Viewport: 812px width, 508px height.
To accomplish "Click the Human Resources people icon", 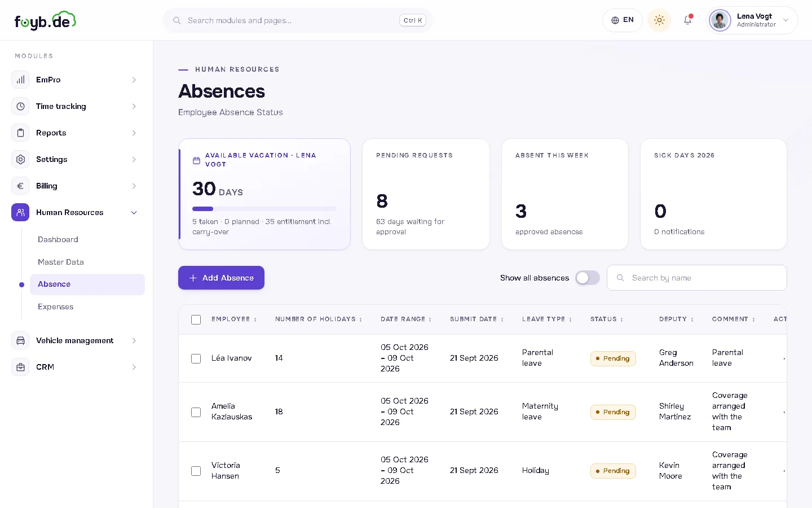I will coord(20,212).
